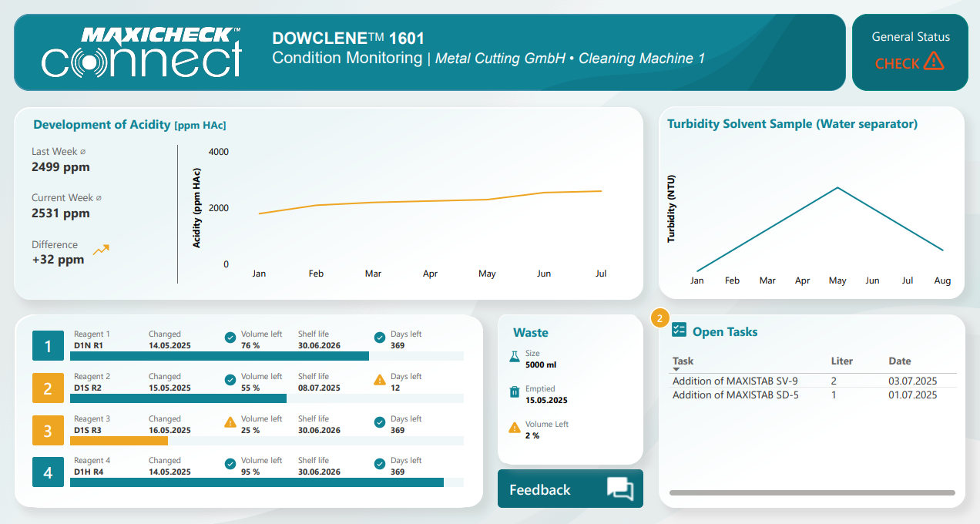Screen dimensions: 980x524
Task: Click the Difference upward trend arrow icon
Action: click(101, 250)
